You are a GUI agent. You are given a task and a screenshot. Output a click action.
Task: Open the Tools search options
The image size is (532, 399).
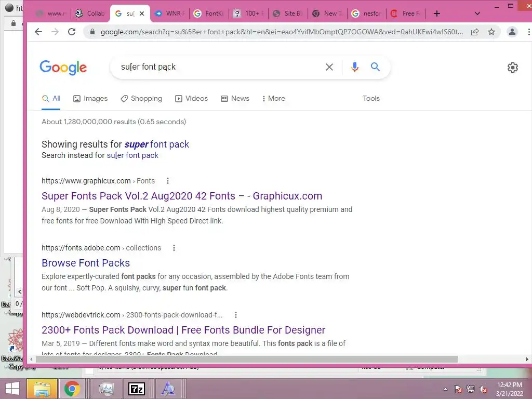[371, 98]
